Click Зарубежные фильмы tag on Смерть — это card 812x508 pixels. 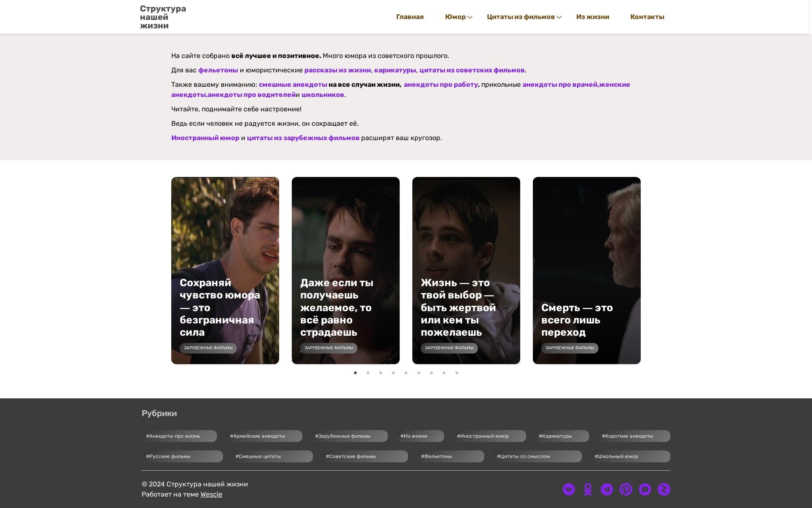(570, 348)
